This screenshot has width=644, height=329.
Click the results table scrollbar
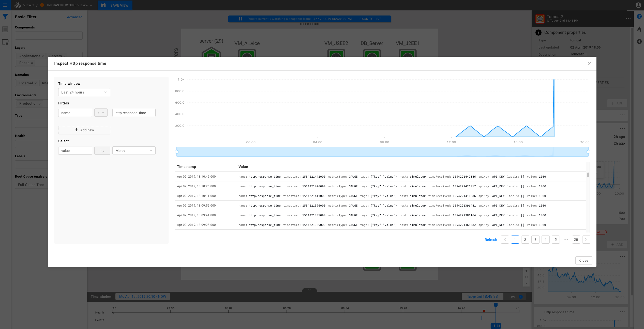pyautogui.click(x=588, y=175)
